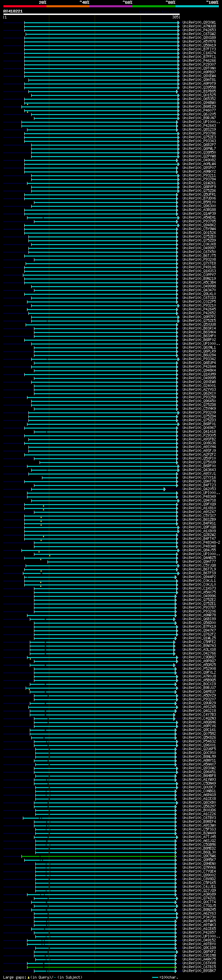The width and height of the screenshot is (222, 980).
Task: Select the hit label UniRef100_Q2PYW8
Action: 199,156
